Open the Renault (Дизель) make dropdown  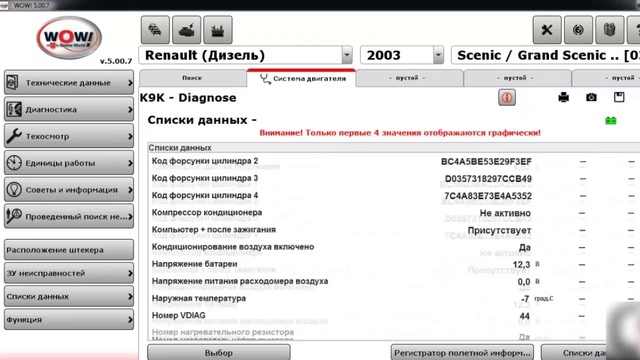(x=347, y=55)
